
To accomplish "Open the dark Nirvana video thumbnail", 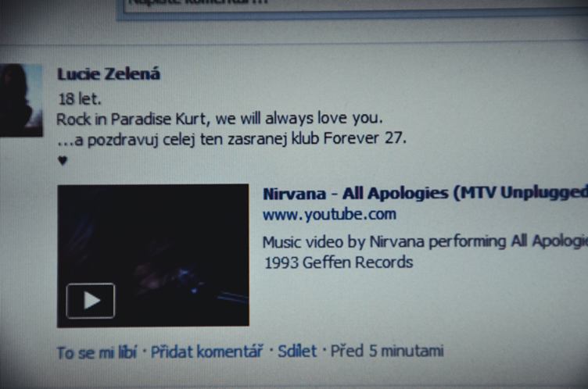I will point(153,255).
